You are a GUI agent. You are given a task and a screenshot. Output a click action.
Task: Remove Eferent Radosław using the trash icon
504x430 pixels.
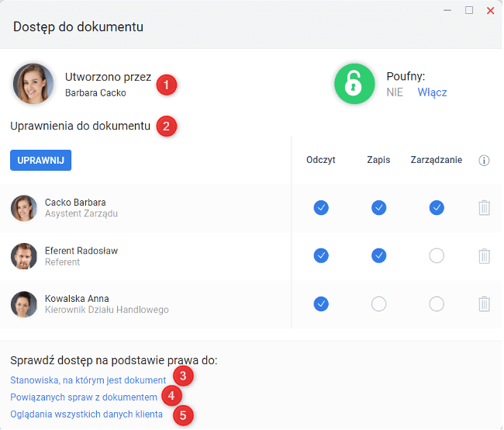click(484, 256)
